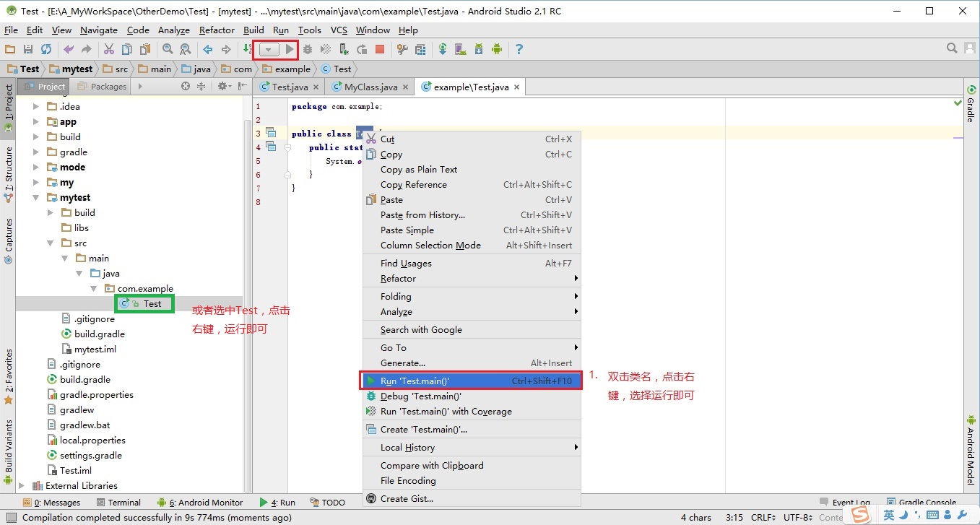Toggle the Gradle tool window on right edge
The height and width of the screenshot is (525, 980).
[x=971, y=105]
